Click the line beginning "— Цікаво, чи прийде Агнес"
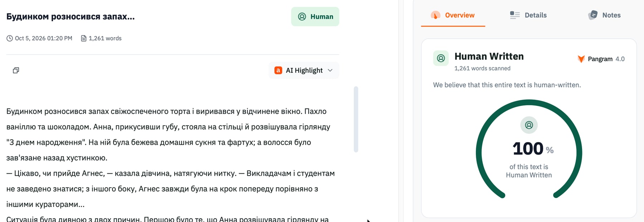644x222 pixels. pyautogui.click(x=171, y=173)
